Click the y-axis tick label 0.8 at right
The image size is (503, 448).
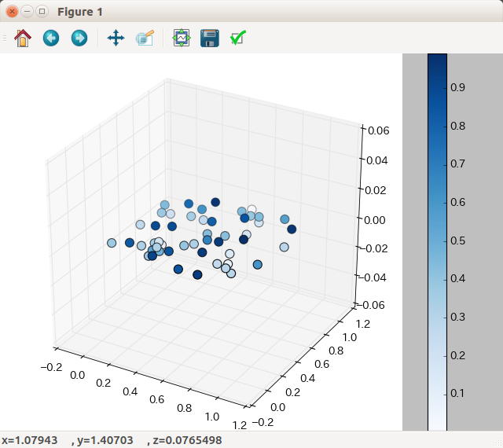(336, 351)
